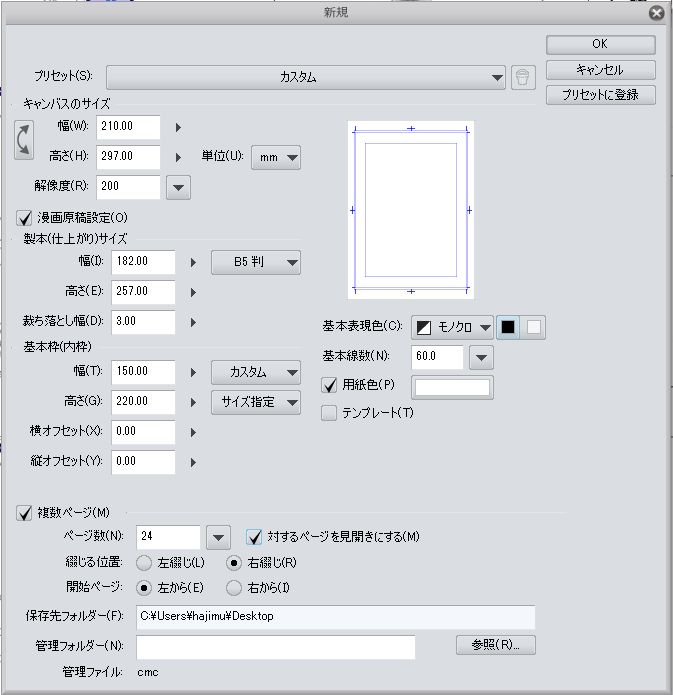673x695 pixels.
Task: Select 右から start page radio button
Action: 234,588
